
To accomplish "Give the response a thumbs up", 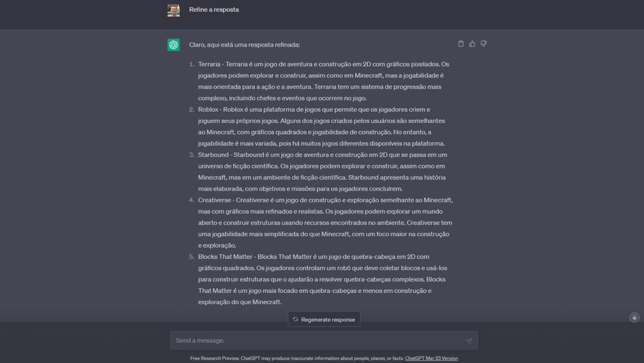I will [x=473, y=44].
